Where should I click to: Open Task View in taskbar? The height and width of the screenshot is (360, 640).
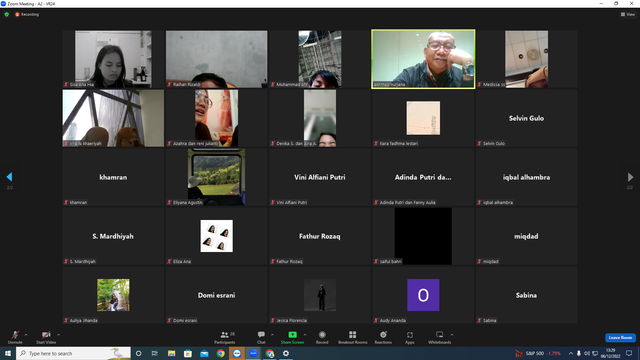155,353
